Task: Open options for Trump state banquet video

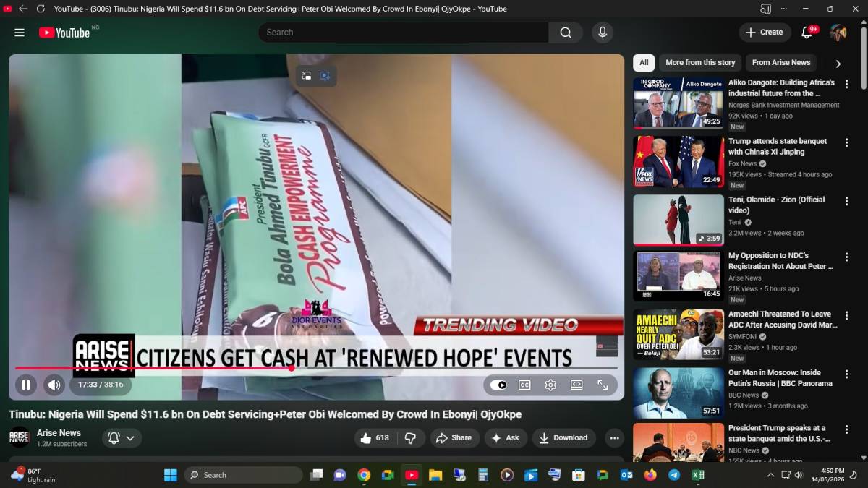Action: [846, 142]
